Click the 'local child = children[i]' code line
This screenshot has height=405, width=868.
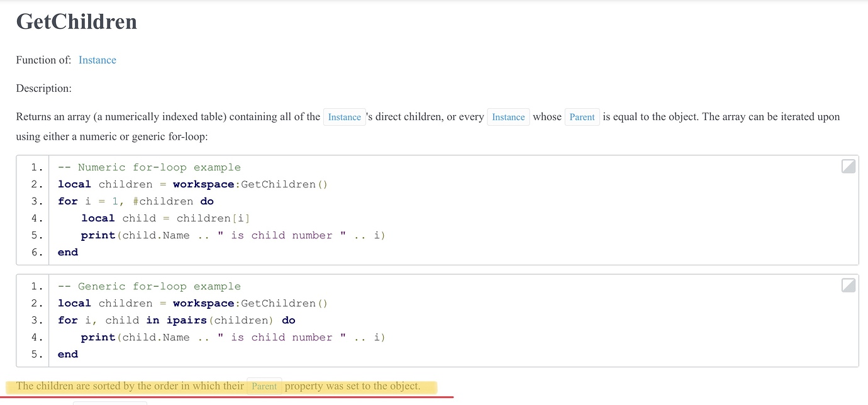point(165,218)
